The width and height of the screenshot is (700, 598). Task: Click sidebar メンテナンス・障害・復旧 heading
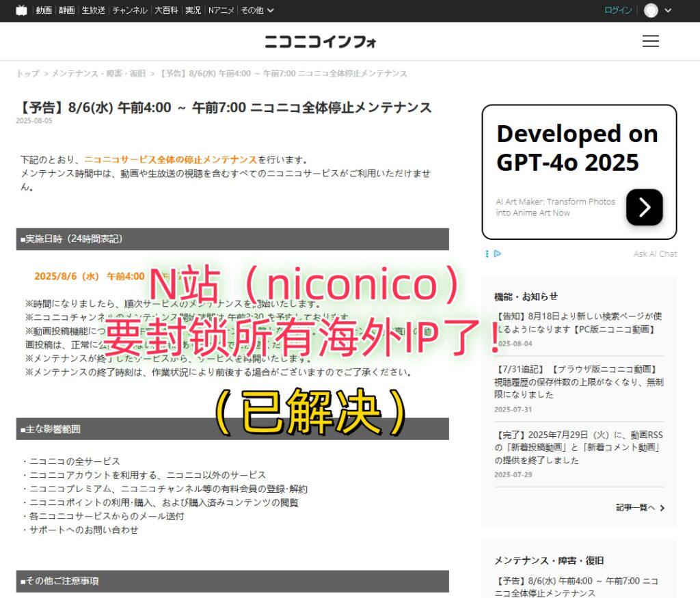tap(549, 560)
